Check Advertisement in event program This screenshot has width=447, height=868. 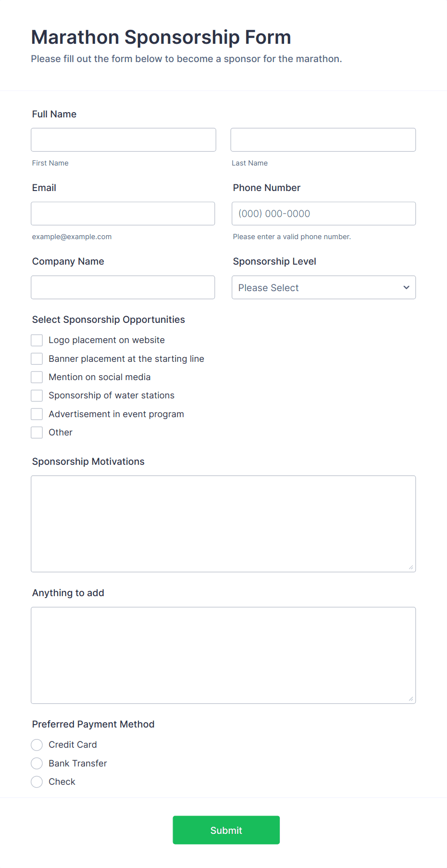37,414
